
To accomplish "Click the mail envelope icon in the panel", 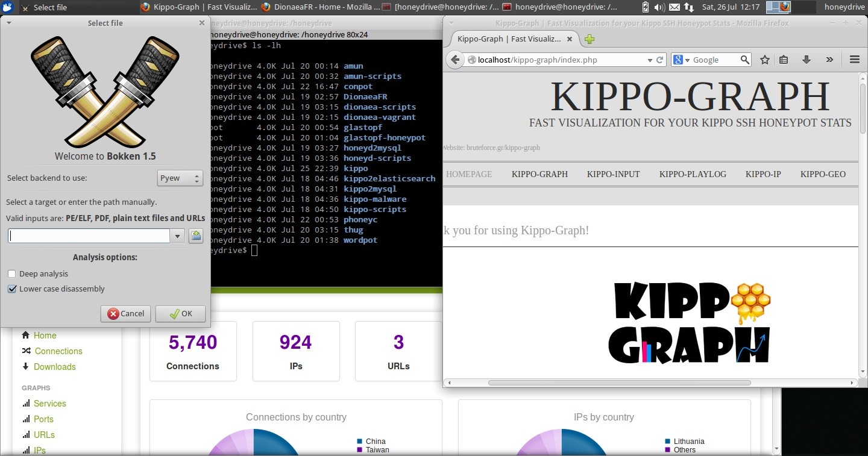I will [675, 7].
